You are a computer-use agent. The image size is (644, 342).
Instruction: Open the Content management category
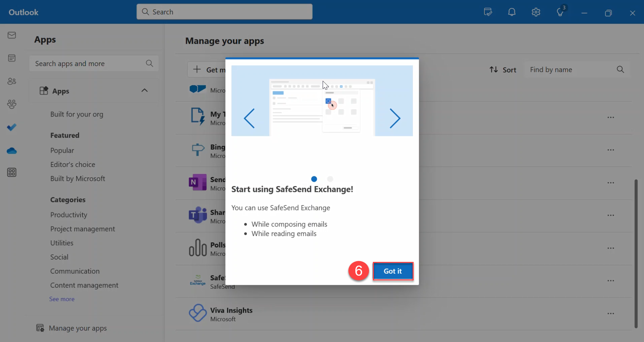[84, 285]
